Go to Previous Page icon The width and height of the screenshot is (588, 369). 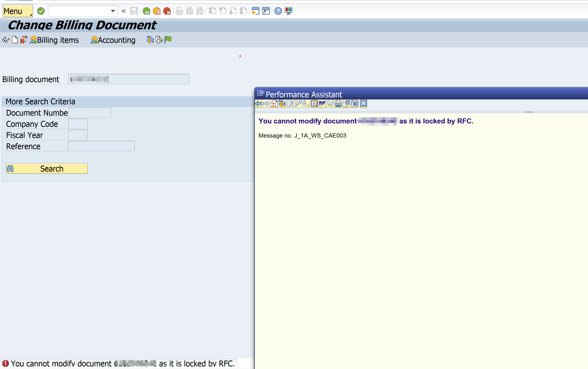pyautogui.click(x=222, y=11)
